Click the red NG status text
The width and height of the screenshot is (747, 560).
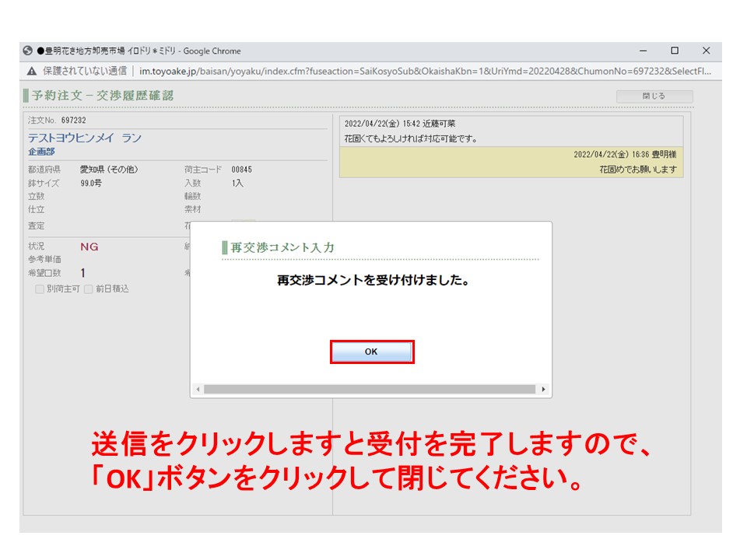[x=89, y=247]
